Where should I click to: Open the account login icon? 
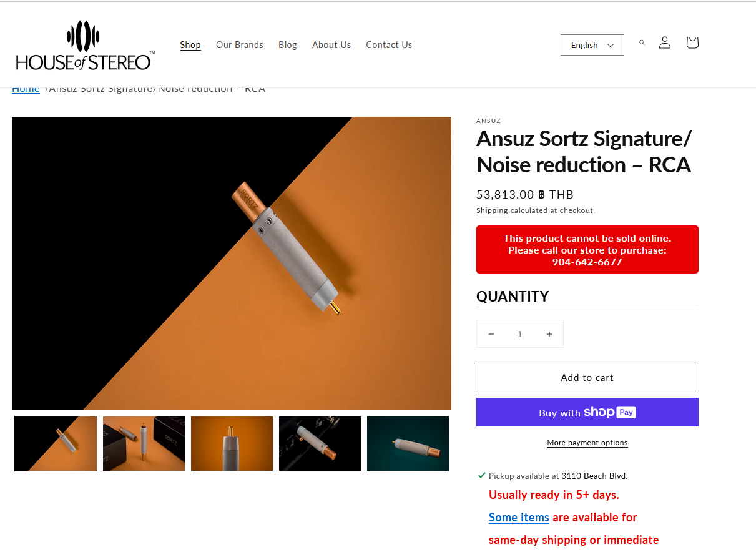pos(665,42)
